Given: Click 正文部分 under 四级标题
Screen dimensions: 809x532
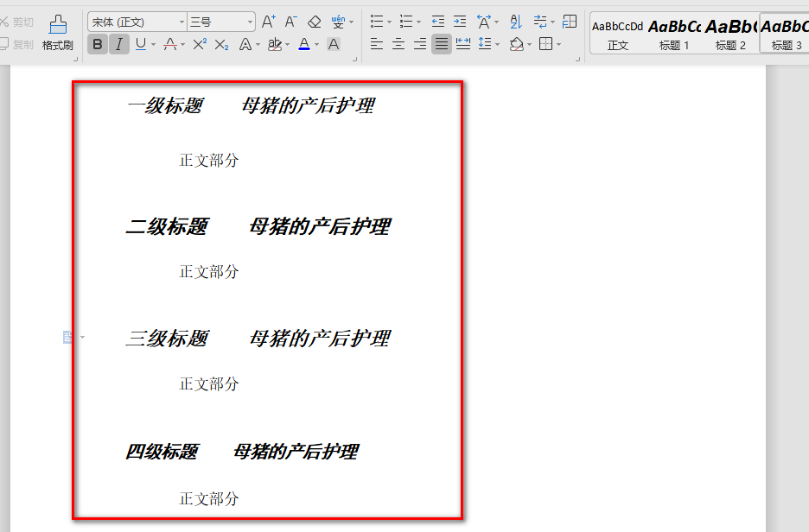Looking at the screenshot, I should tap(209, 498).
